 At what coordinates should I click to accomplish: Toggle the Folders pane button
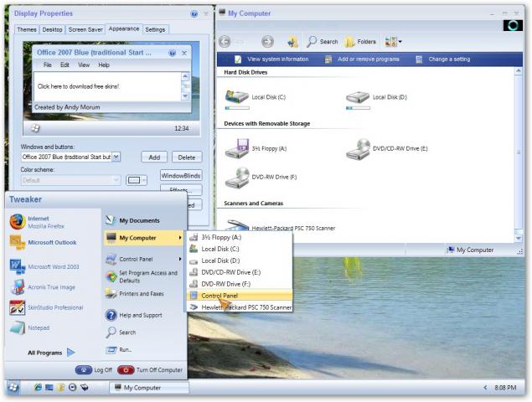coord(360,42)
